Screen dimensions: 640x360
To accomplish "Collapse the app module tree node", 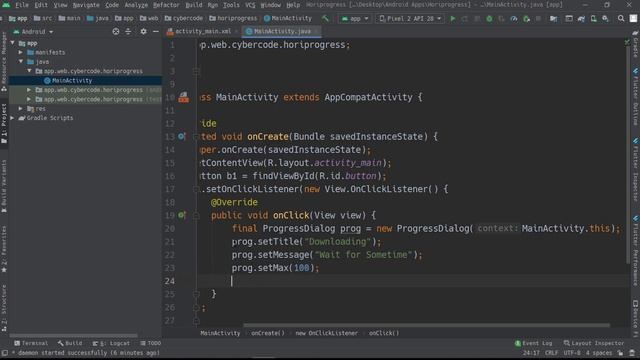I will pyautogui.click(x=13, y=43).
